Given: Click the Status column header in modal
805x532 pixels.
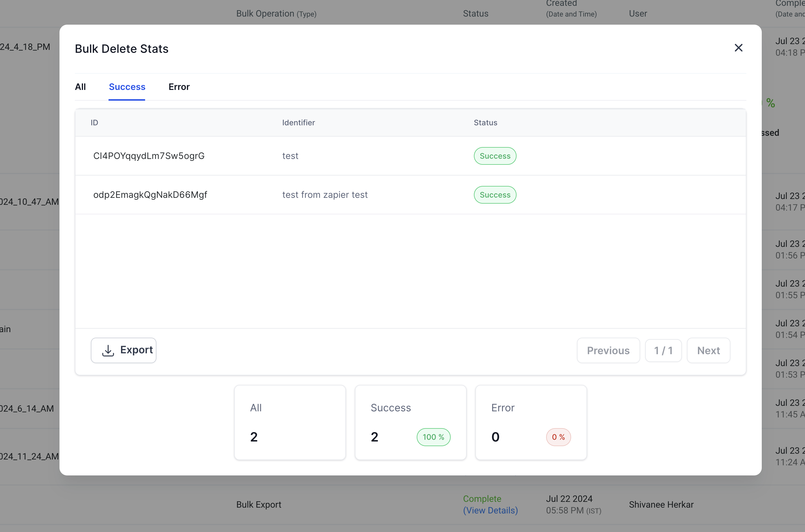Looking at the screenshot, I should (485, 123).
